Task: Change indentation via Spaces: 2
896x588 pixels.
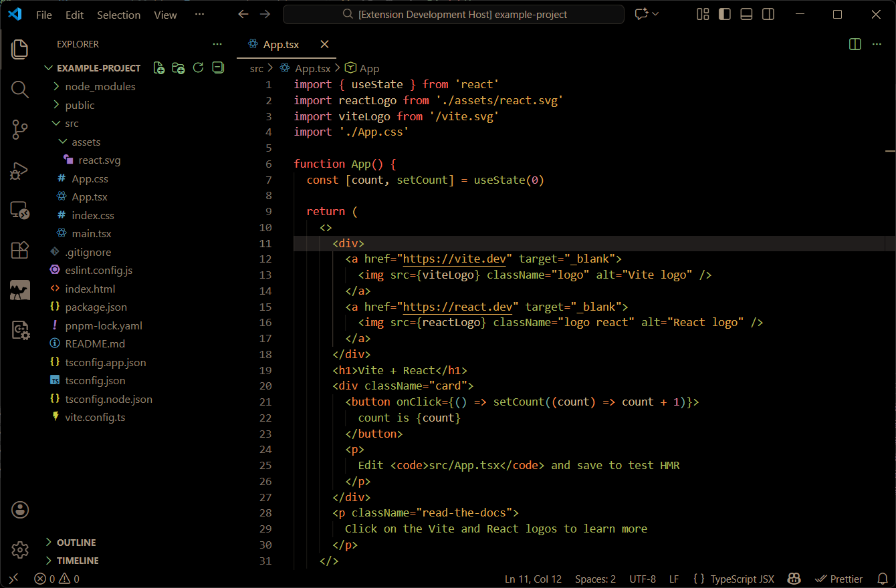Action: tap(595, 579)
